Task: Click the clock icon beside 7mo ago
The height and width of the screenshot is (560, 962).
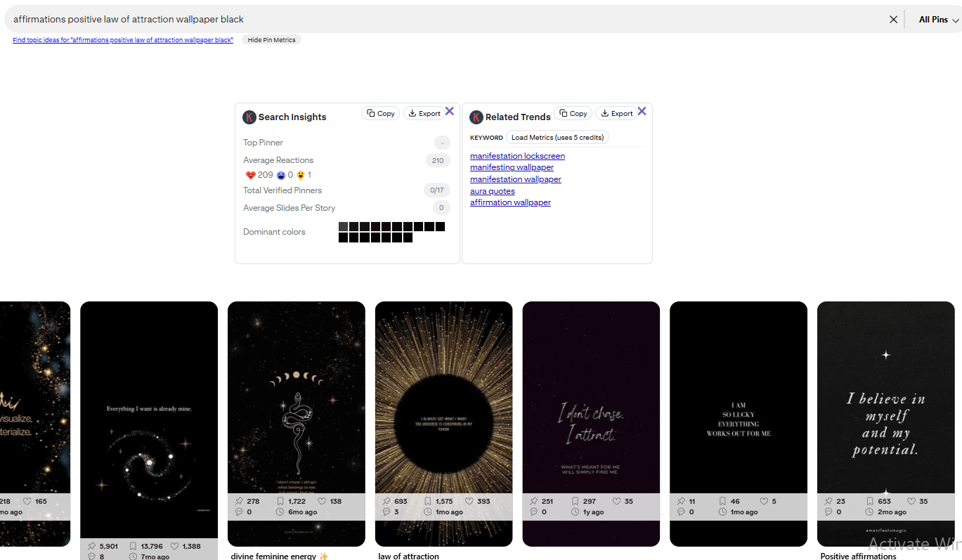Action: point(134,556)
